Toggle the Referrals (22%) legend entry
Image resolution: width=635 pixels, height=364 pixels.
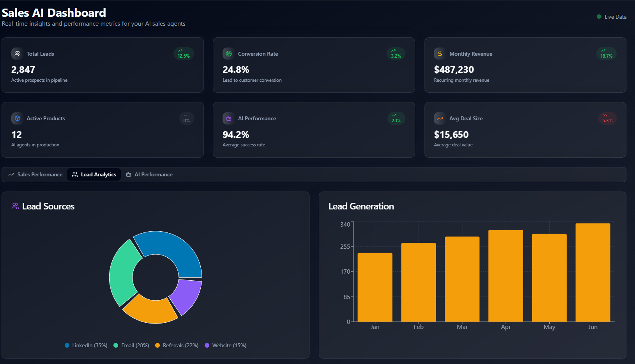(177, 345)
